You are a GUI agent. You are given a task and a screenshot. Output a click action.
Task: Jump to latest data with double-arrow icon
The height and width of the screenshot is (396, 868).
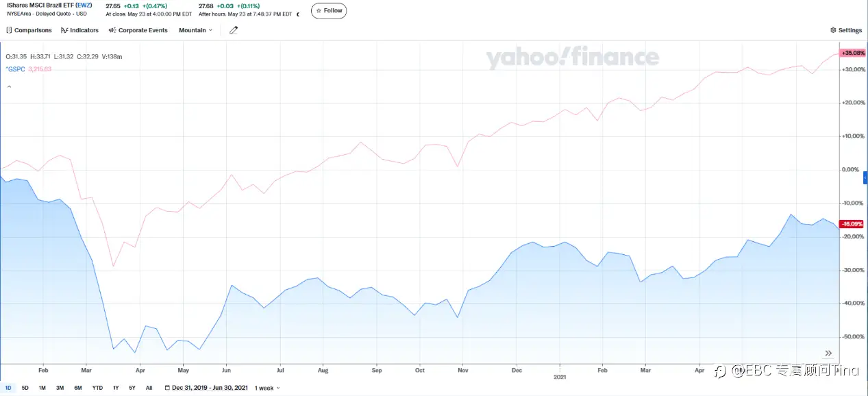828,353
